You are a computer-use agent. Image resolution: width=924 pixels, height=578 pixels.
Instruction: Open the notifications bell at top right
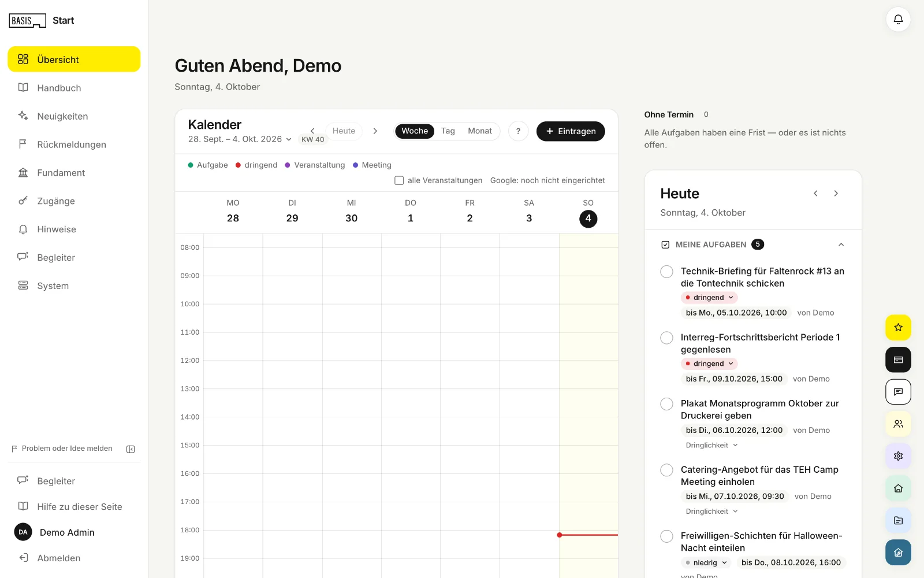(x=898, y=20)
